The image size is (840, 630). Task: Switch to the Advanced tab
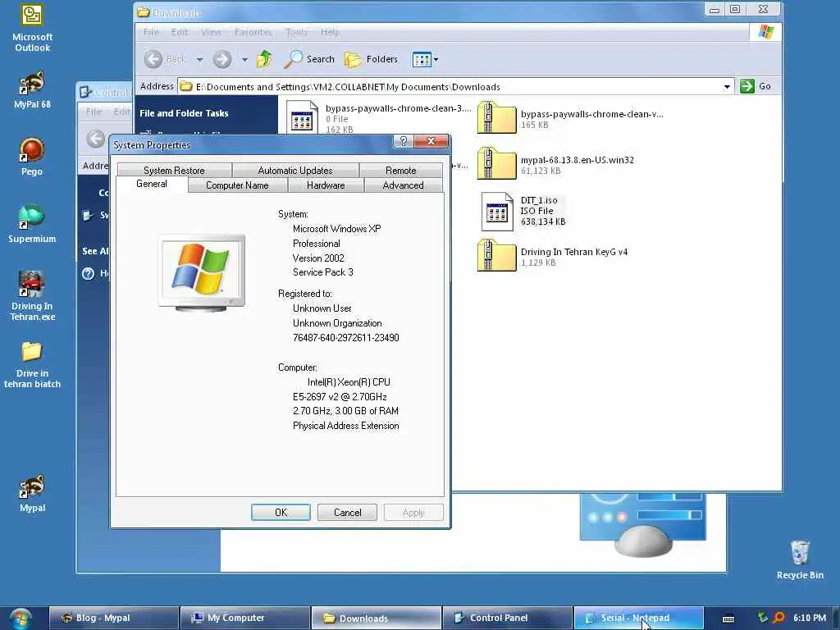tap(403, 185)
